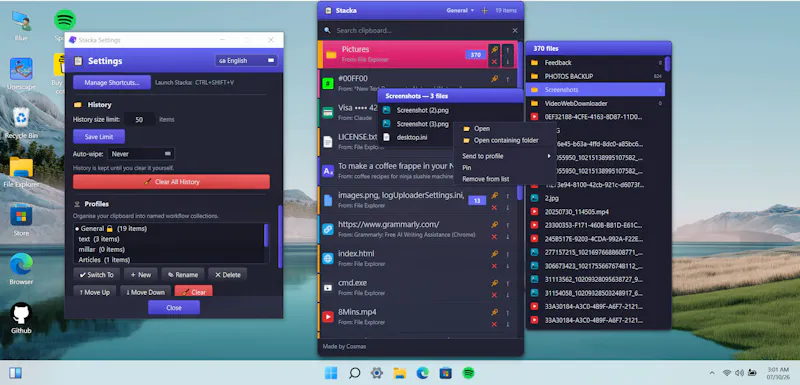Delete the Pictures entry with its red X

pyautogui.click(x=493, y=62)
